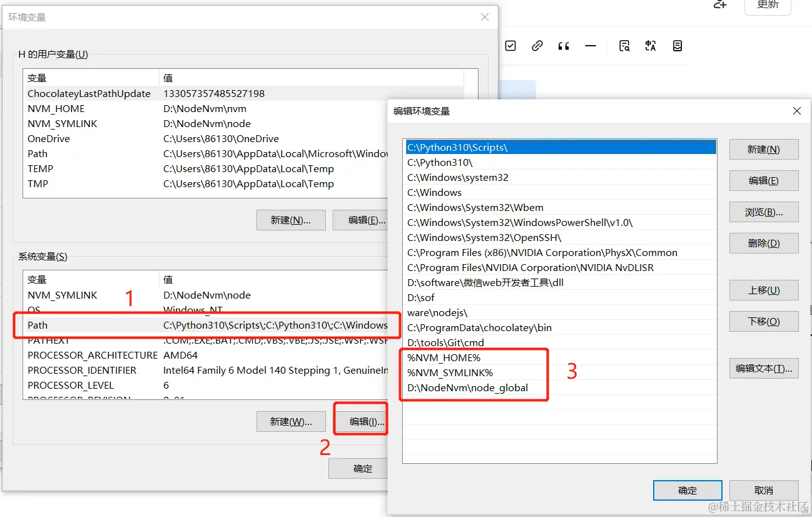The image size is (812, 517).
Task: Select the C:\Windows\System32\Wbem entry
Action: coord(560,207)
